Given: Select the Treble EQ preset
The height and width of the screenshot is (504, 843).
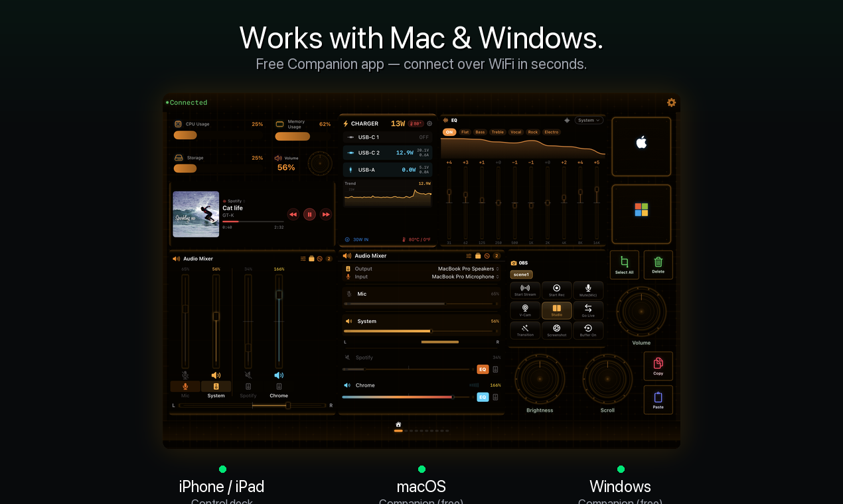Looking at the screenshot, I should tap(498, 132).
